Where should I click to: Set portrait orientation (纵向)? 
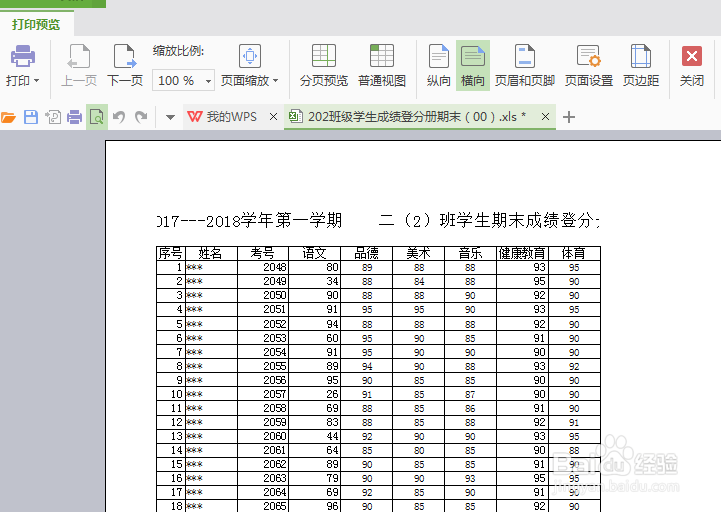click(438, 66)
